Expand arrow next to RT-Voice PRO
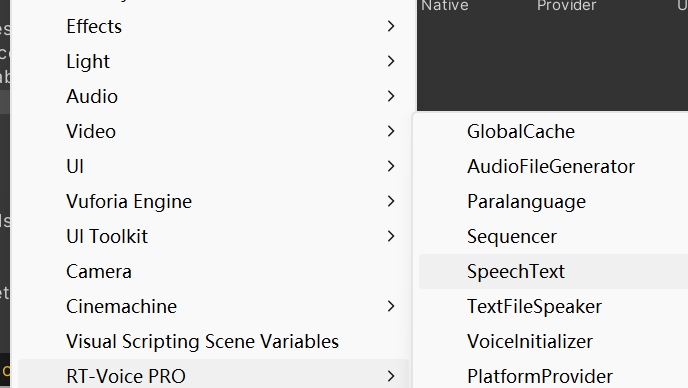 pos(391,376)
